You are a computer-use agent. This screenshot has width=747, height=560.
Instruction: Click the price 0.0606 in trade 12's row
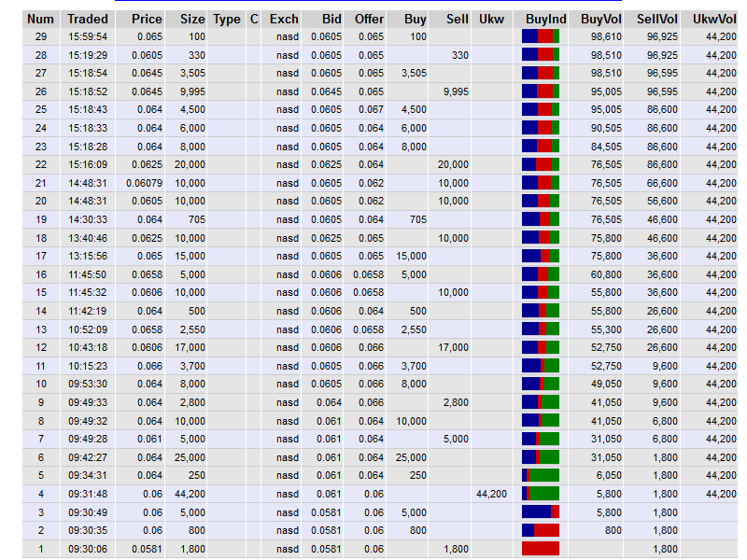click(147, 347)
